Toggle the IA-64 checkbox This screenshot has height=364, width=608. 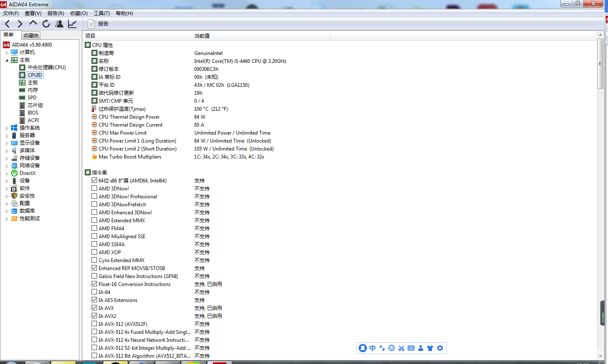94,292
